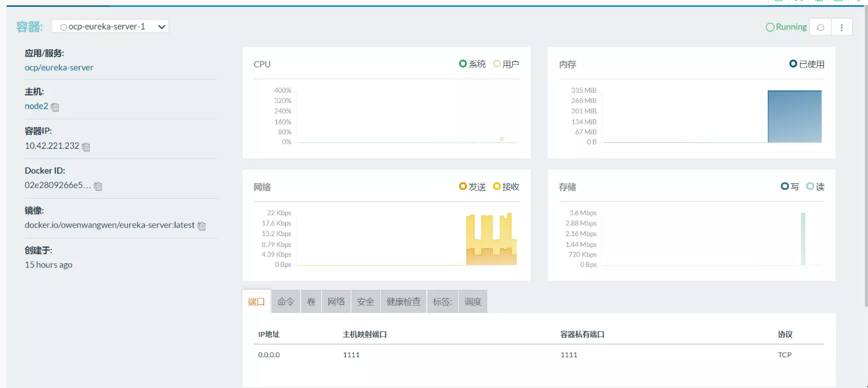Open the three-dot more actions menu

click(x=842, y=27)
